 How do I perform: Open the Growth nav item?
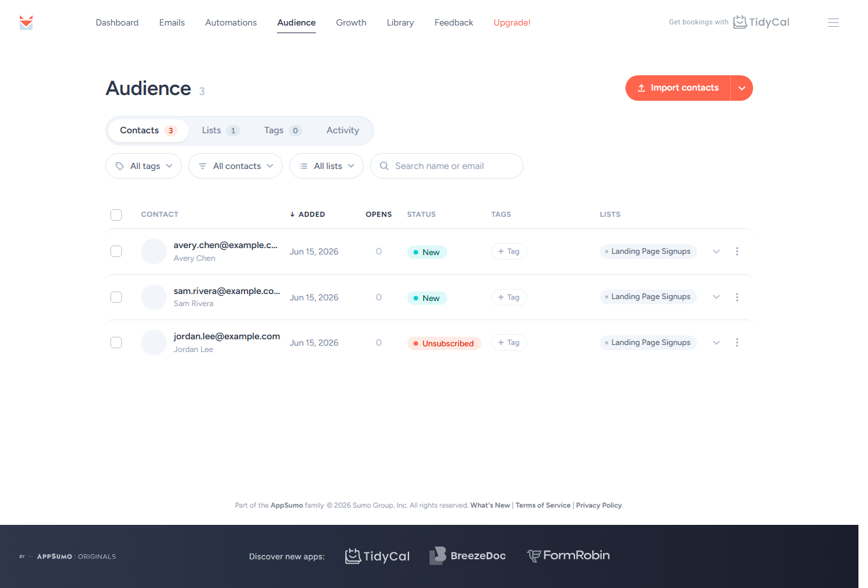tap(351, 22)
